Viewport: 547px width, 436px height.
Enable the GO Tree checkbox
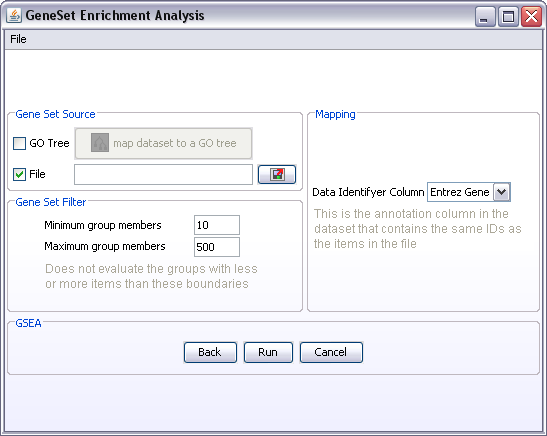point(20,143)
